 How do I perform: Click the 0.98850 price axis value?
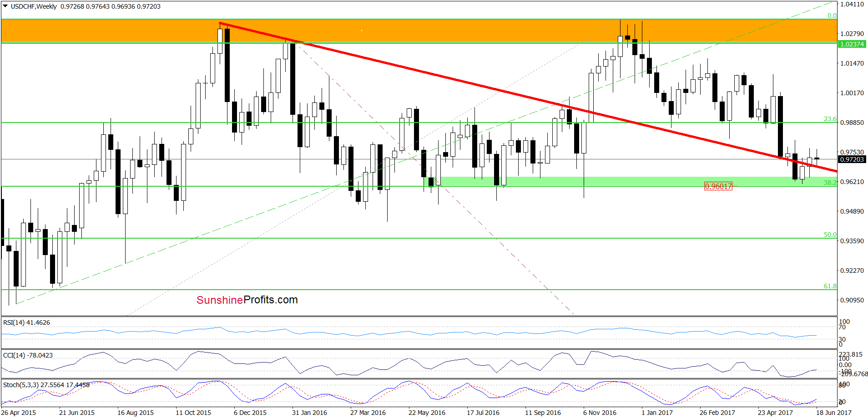852,123
